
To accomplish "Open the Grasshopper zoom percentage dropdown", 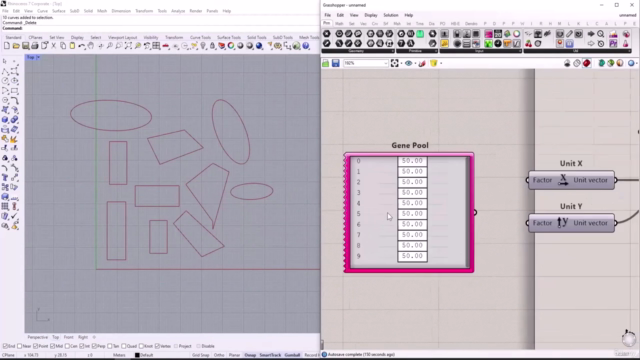I will [385, 63].
